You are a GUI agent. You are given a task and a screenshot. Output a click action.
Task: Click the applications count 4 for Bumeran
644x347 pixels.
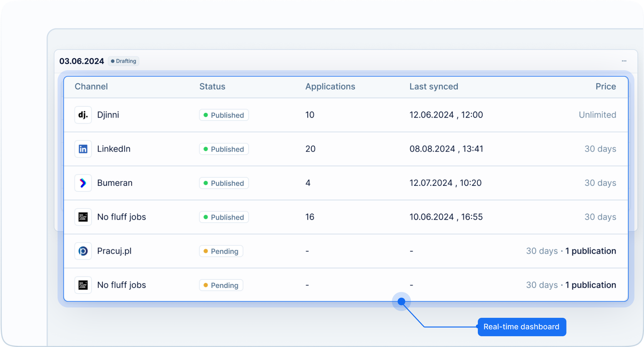tap(308, 183)
